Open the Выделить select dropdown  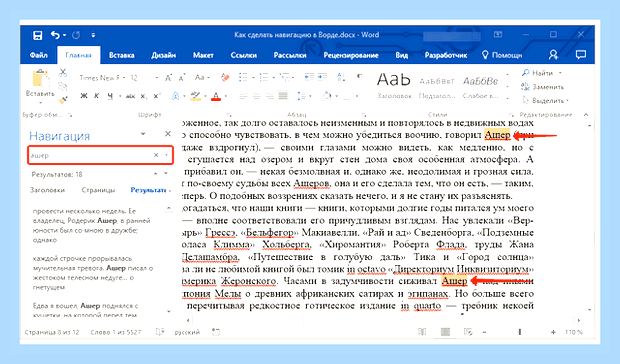tap(545, 101)
